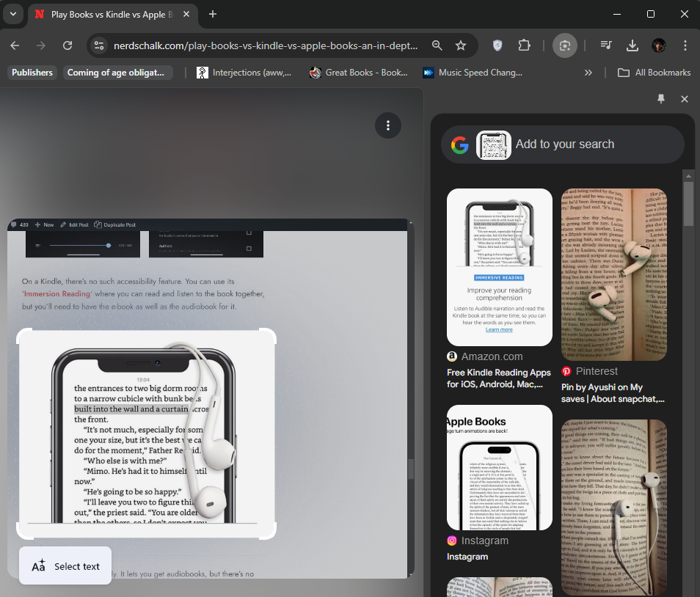Open the tab search dropdown arrow

click(13, 14)
